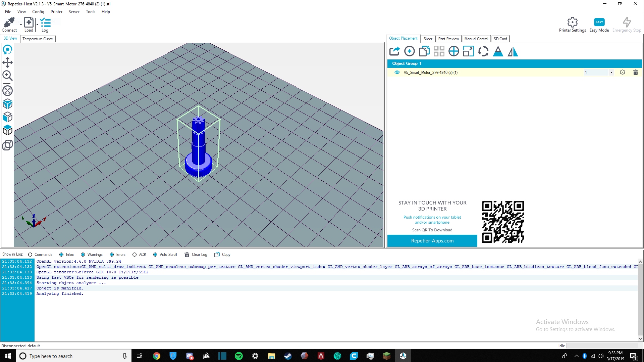Click the Emergency Stop icon

(x=627, y=25)
